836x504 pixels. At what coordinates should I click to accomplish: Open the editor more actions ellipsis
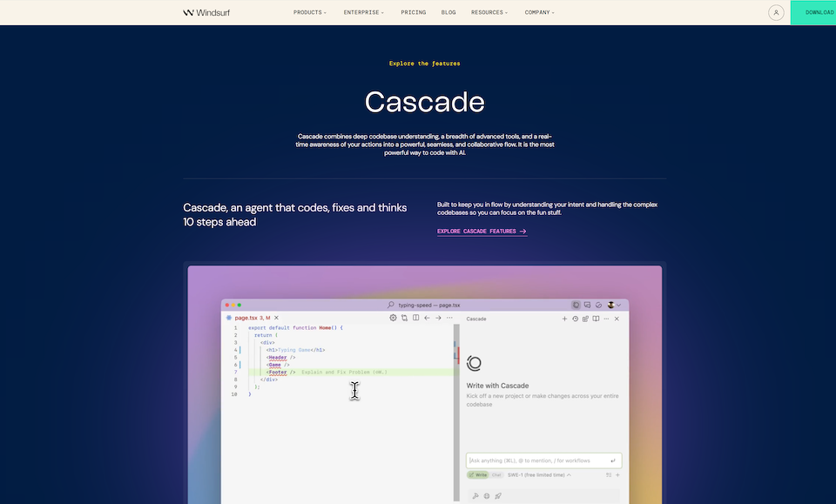tap(449, 318)
